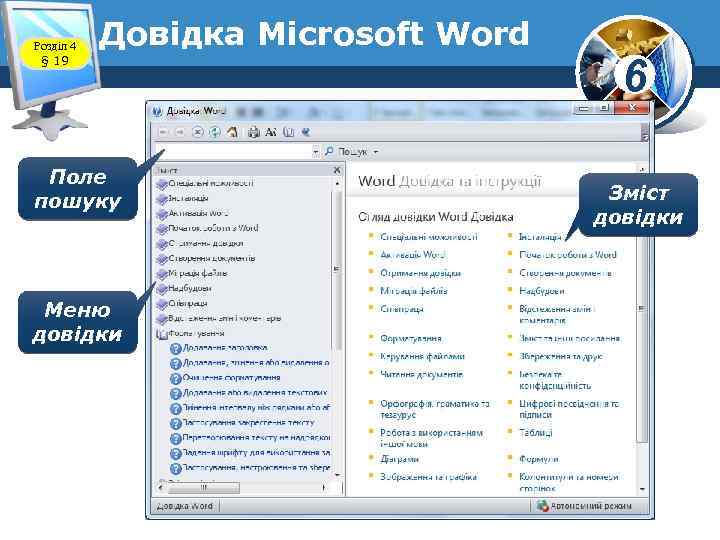Open Співпраця in the contents tree
Image resolution: width=720 pixels, height=540 pixels.
182,304
